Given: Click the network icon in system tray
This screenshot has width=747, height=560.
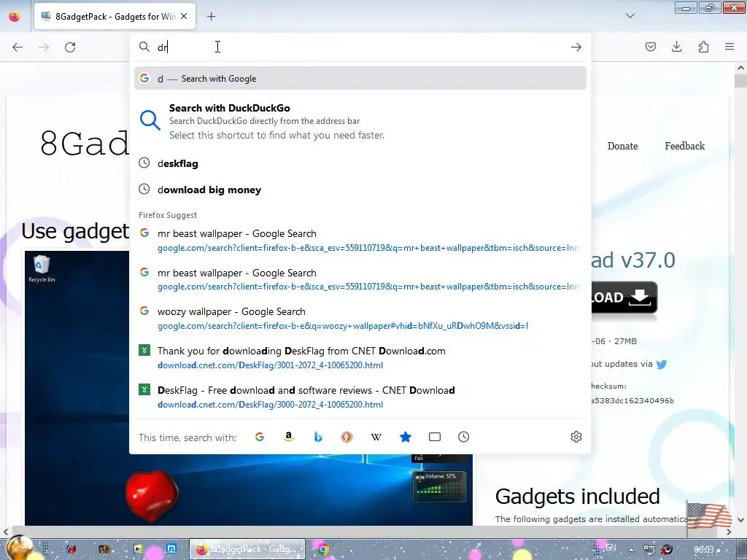Looking at the screenshot, I should click(x=649, y=550).
